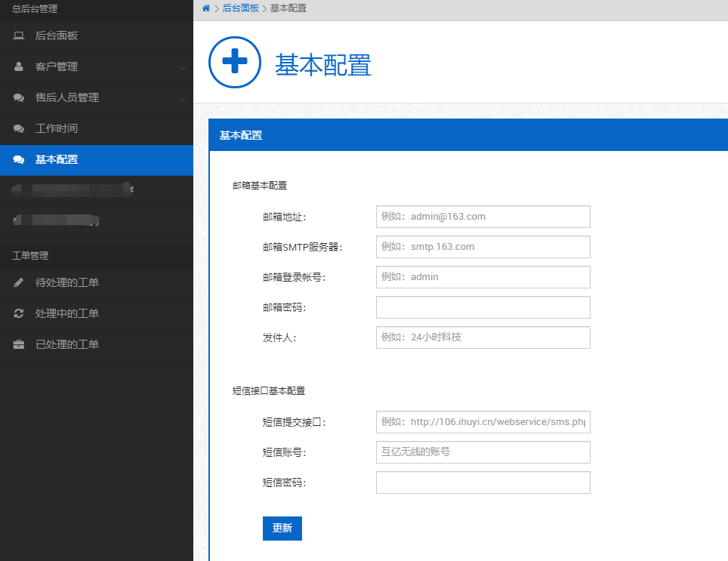The image size is (728, 561).
Task: Click the 工单管理 sidebar heading
Action: (x=30, y=256)
